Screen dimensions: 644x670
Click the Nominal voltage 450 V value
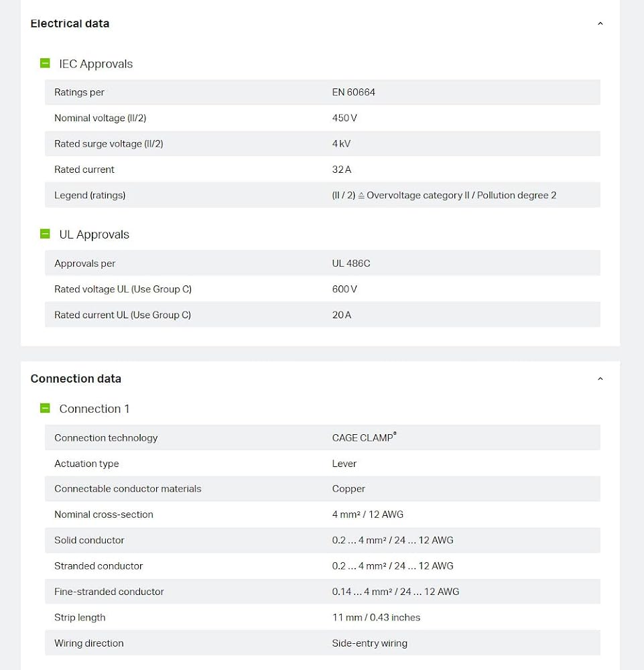(x=344, y=118)
